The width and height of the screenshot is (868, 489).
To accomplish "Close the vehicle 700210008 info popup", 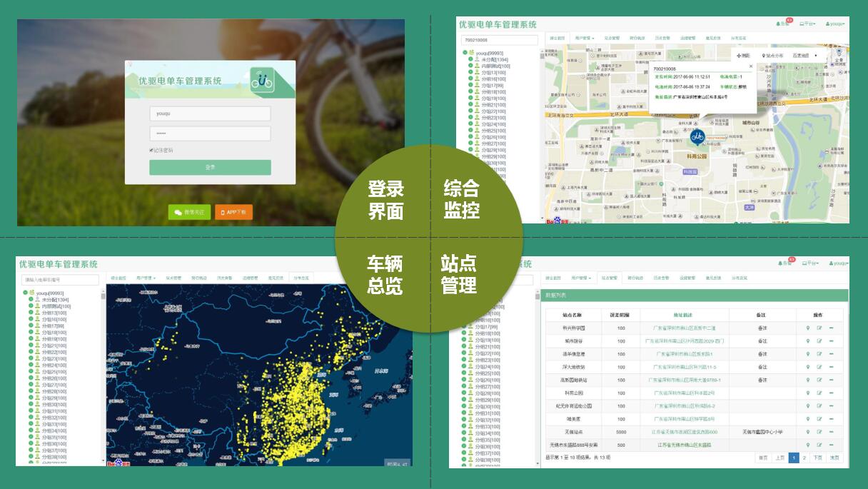I will coord(750,66).
